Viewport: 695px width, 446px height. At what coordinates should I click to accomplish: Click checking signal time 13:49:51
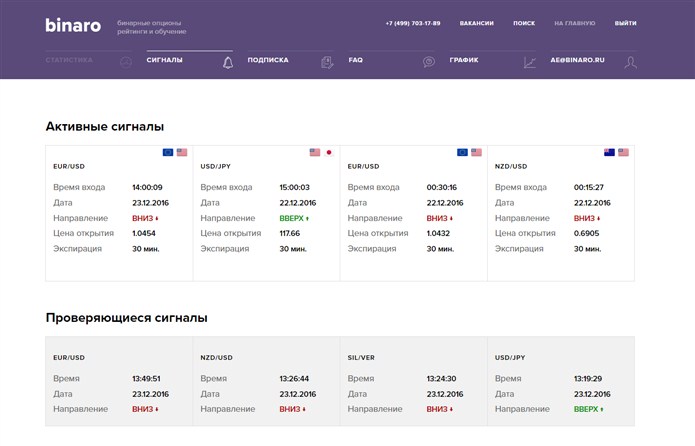146,379
